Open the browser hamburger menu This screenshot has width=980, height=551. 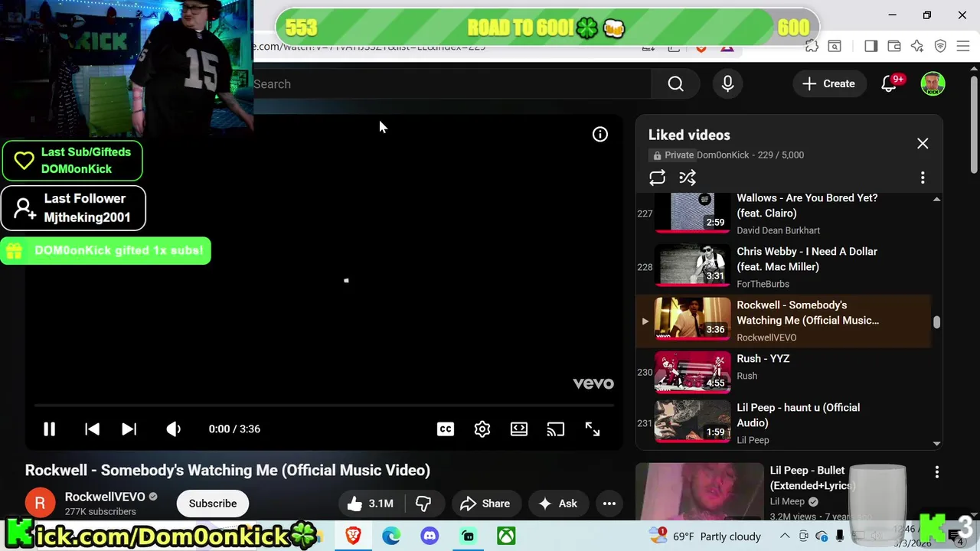[963, 47]
